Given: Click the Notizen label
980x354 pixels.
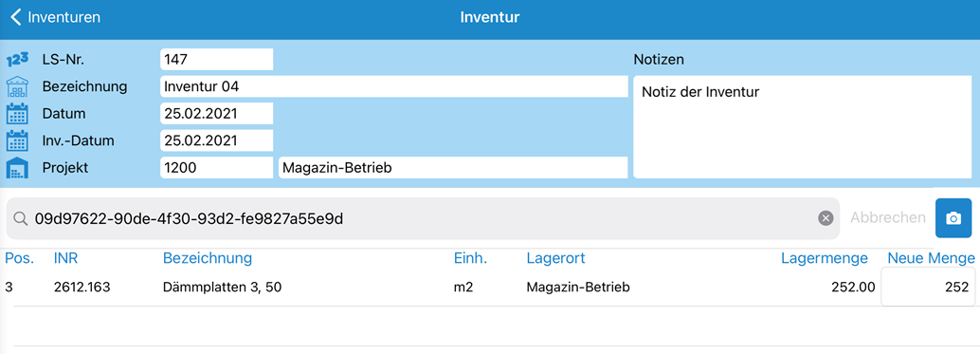Looking at the screenshot, I should click(659, 60).
